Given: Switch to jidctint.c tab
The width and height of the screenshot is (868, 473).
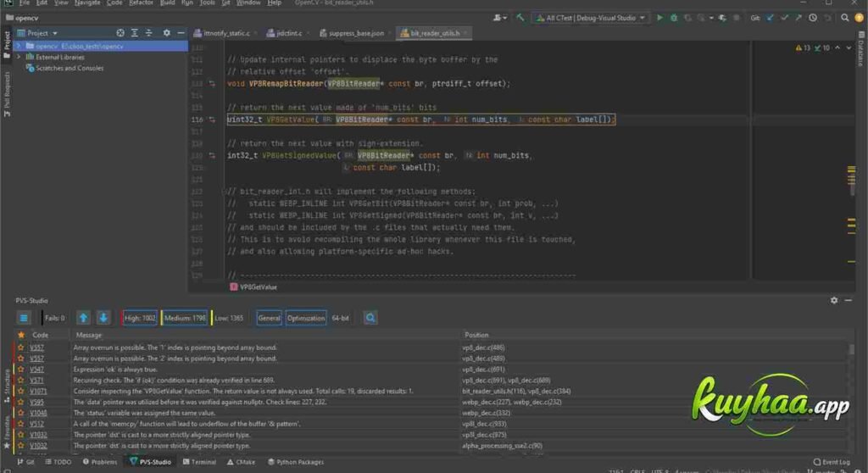Looking at the screenshot, I should coord(287,33).
